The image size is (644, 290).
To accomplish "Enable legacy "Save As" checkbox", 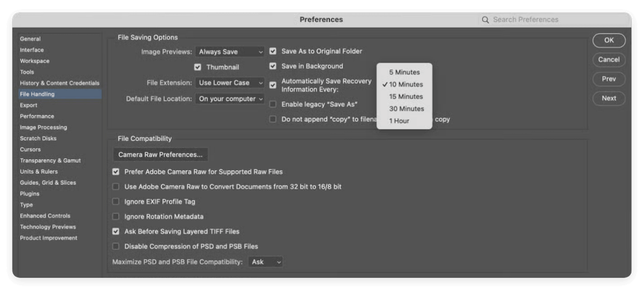I will (272, 104).
